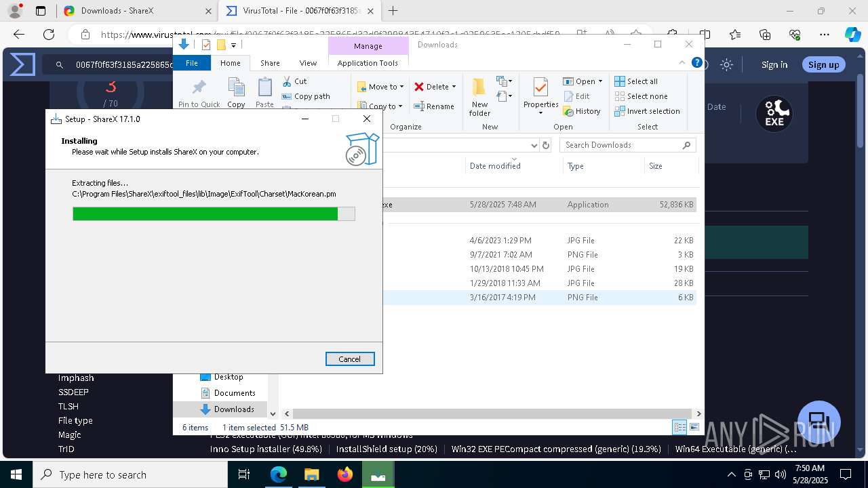The width and height of the screenshot is (868, 488).
Task: Click the Search Downloads field
Action: point(627,145)
